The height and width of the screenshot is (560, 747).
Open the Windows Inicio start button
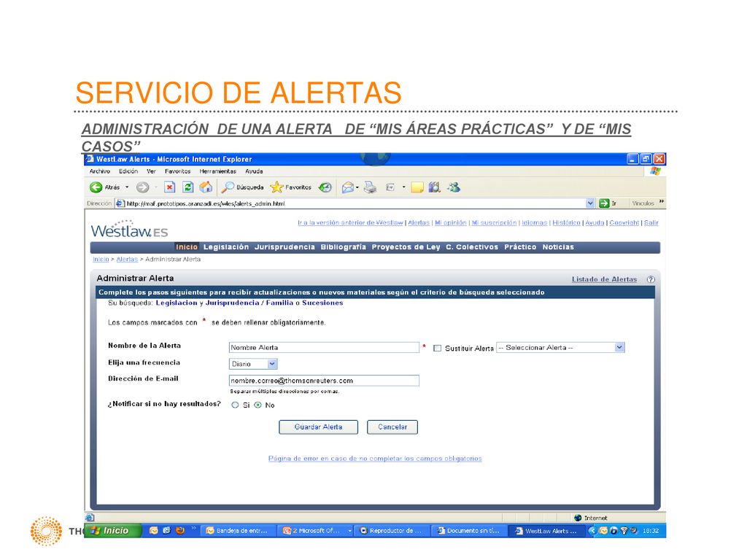(113, 531)
